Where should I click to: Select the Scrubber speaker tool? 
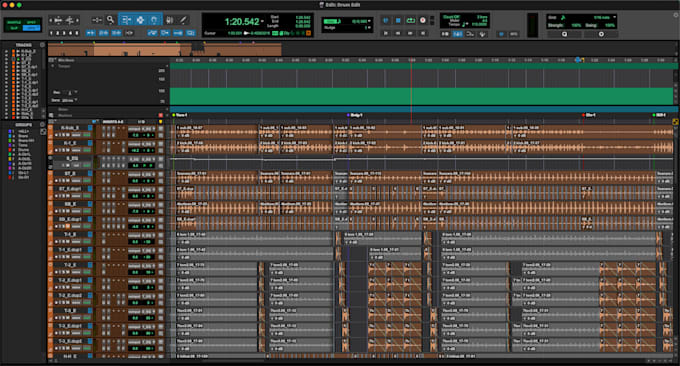click(170, 20)
